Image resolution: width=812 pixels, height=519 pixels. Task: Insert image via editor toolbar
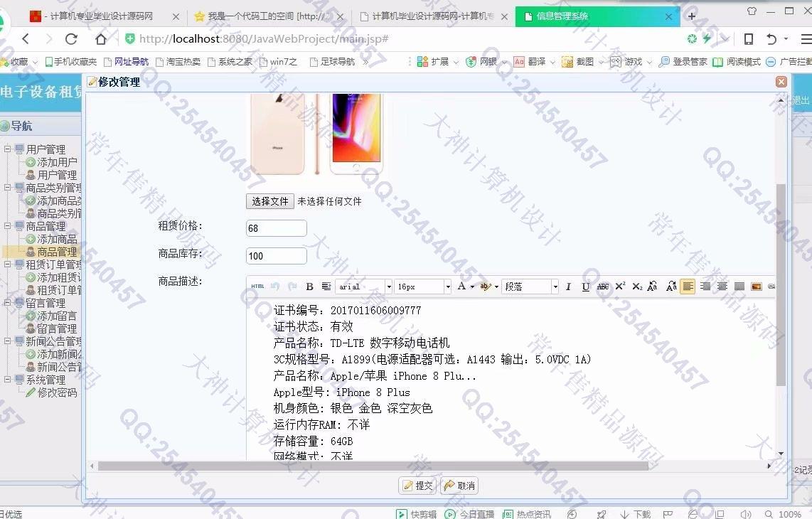(757, 287)
